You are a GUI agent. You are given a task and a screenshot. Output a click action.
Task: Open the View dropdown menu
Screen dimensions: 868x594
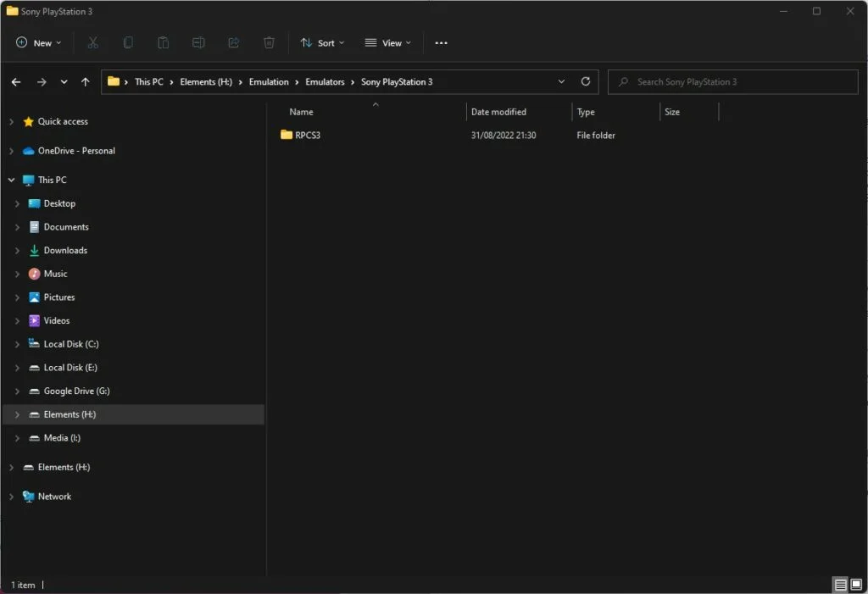[x=388, y=42]
